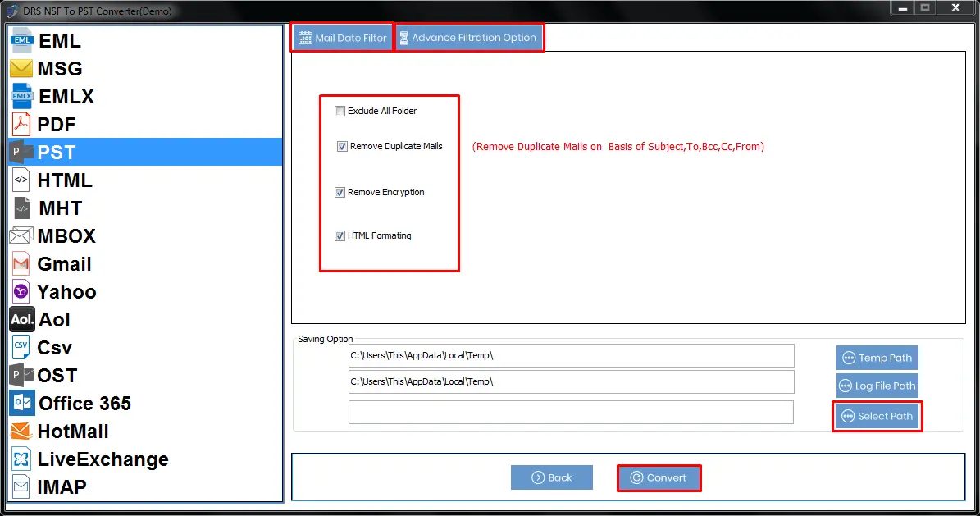Image resolution: width=980 pixels, height=516 pixels.
Task: Pick the MBOX envelope icon
Action: (x=21, y=235)
